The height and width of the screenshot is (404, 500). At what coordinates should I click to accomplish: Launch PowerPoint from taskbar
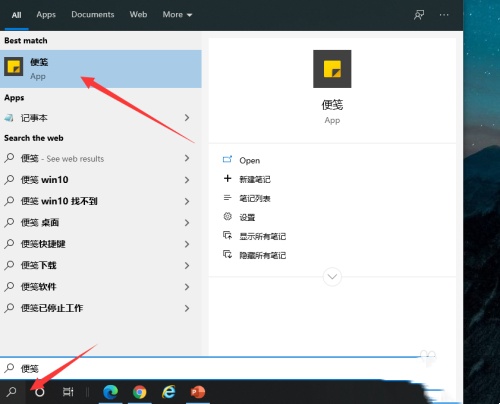point(198,392)
